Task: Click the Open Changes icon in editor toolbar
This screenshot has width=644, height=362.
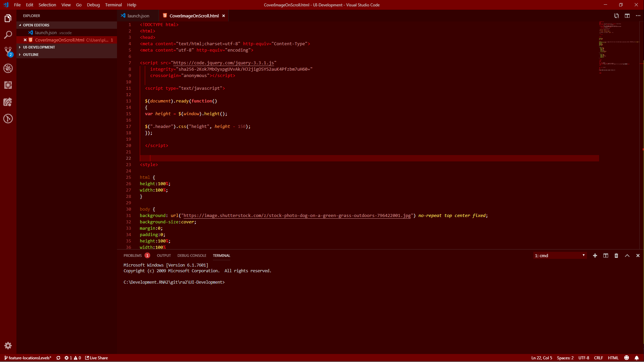Action: point(616,16)
